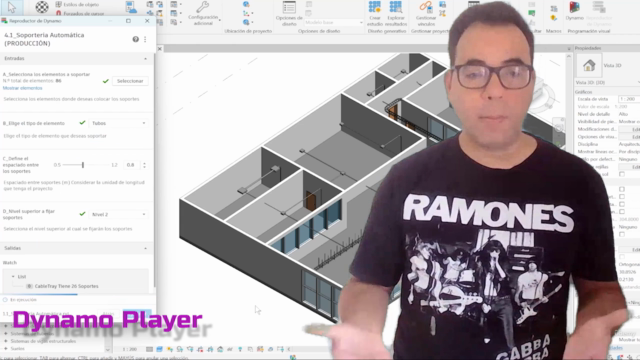Click the project location globe icon
This screenshot has width=640, height=360.
pos(246,4)
